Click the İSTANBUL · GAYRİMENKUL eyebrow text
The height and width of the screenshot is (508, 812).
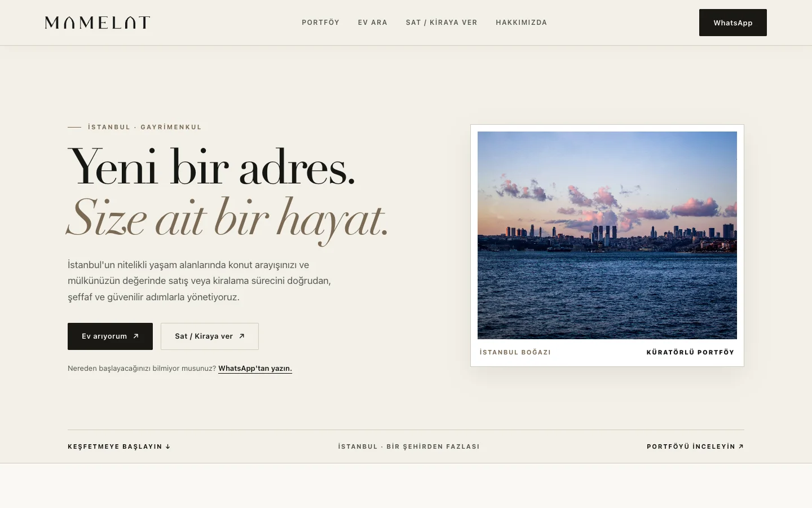click(145, 127)
